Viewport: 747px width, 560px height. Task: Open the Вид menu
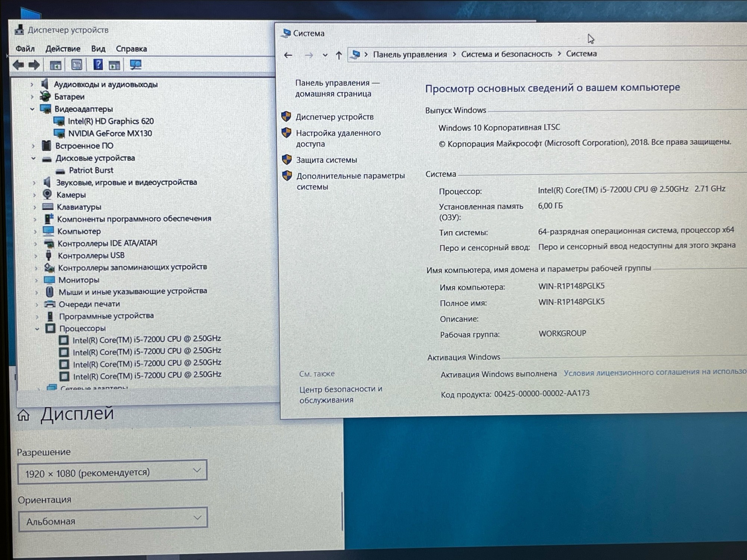point(98,49)
